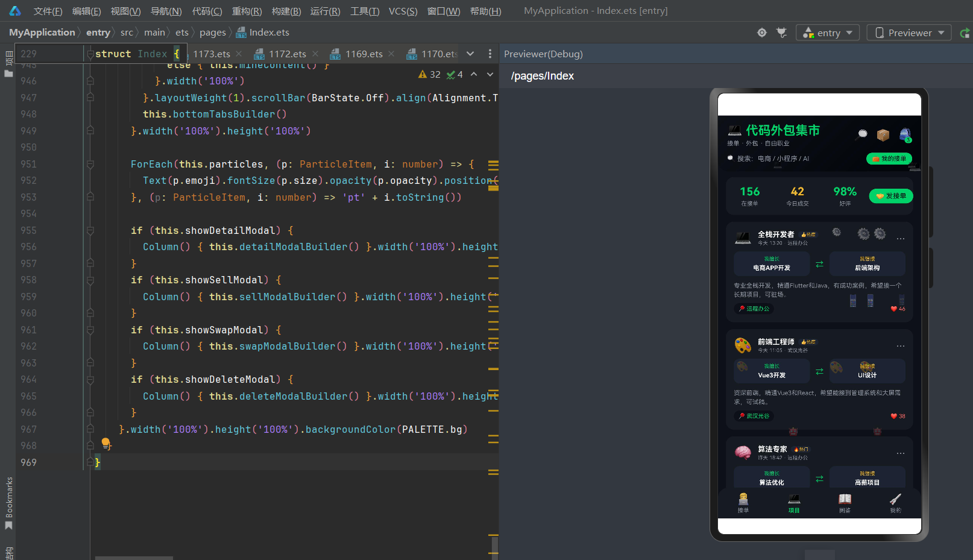Open the Previewer device dropdown
The width and height of the screenshot is (973, 560).
909,33
